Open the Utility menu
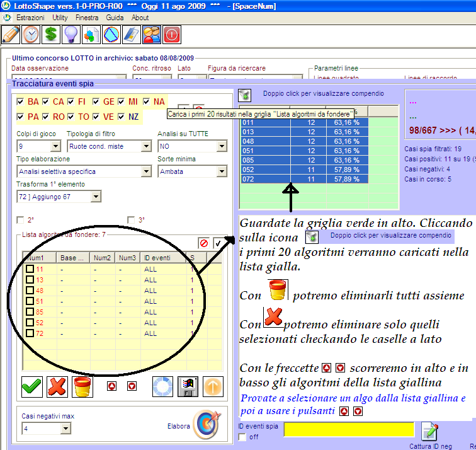Screen dimensions: 476x450 (60, 18)
